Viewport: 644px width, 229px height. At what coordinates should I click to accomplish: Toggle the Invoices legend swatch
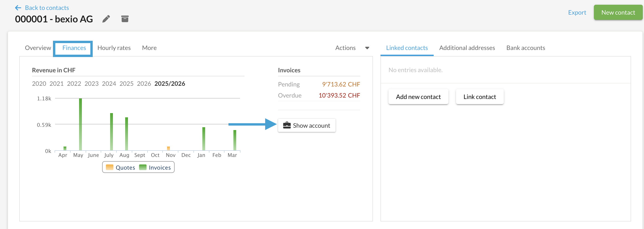point(143,167)
